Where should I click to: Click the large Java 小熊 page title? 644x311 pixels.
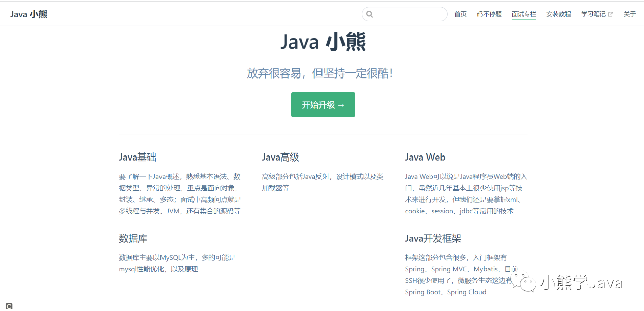[323, 42]
